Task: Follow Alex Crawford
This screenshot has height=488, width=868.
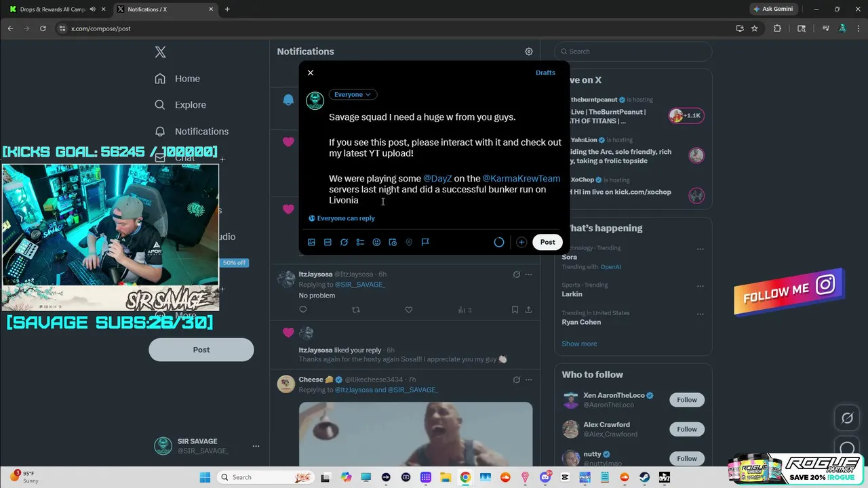Action: [687, 429]
